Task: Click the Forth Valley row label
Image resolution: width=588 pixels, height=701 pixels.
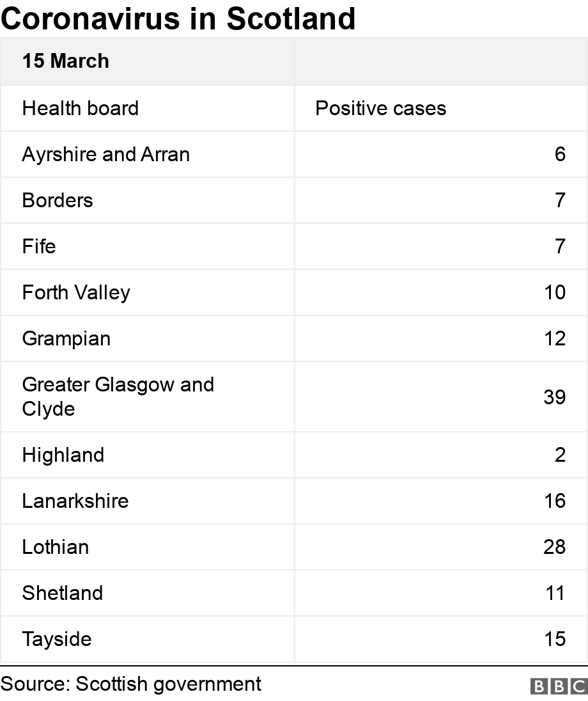Action: pos(76,292)
